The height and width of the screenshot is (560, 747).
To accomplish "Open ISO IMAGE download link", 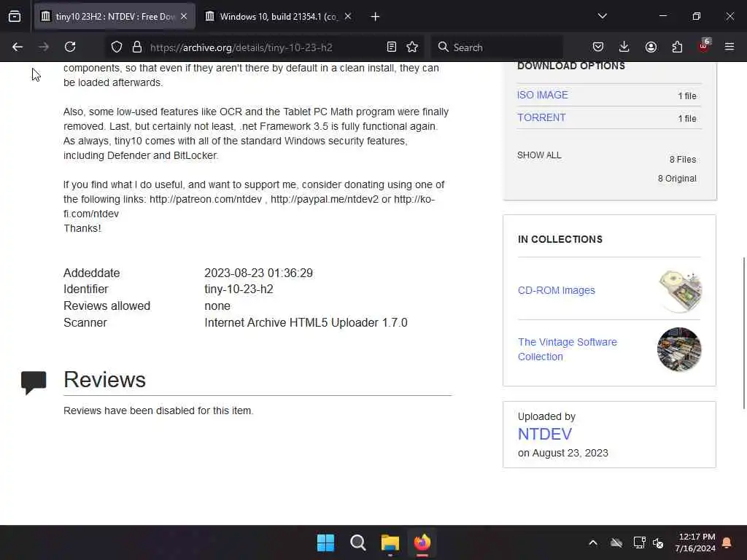I will [543, 95].
